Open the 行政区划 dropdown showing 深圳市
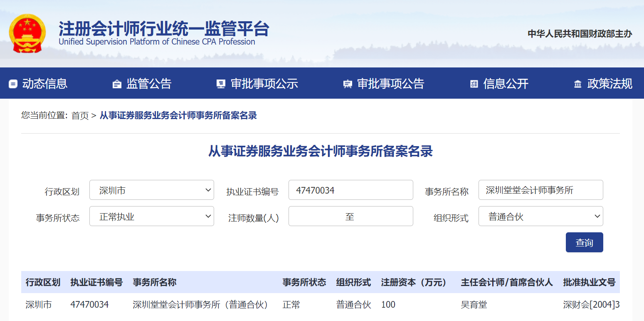The width and height of the screenshot is (644, 321). 151,190
